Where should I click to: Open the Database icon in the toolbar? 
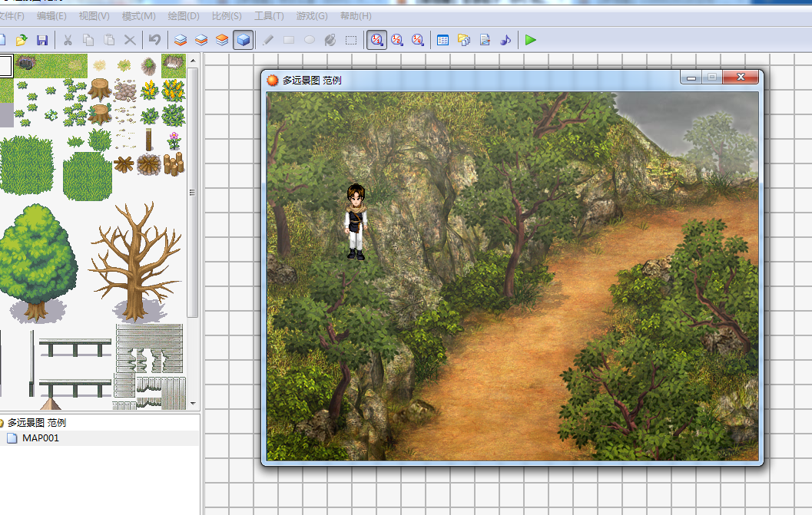point(442,40)
